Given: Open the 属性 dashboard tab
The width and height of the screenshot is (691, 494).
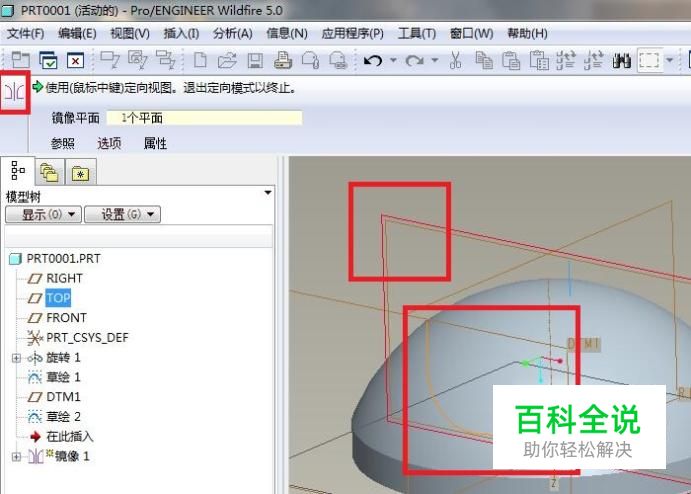Looking at the screenshot, I should 155,143.
